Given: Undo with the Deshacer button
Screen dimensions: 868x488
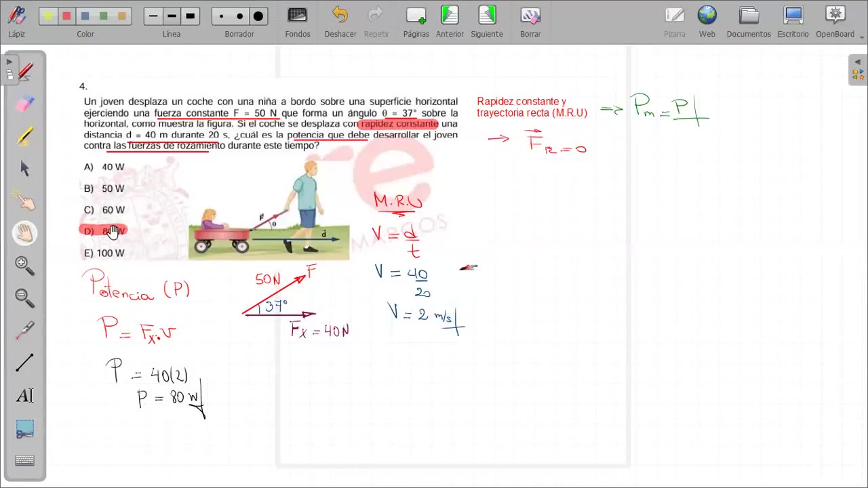Looking at the screenshot, I should (x=340, y=21).
